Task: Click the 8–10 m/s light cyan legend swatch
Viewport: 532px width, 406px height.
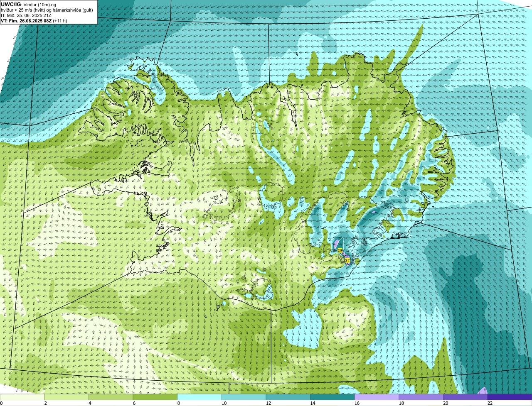Action: [199, 397]
